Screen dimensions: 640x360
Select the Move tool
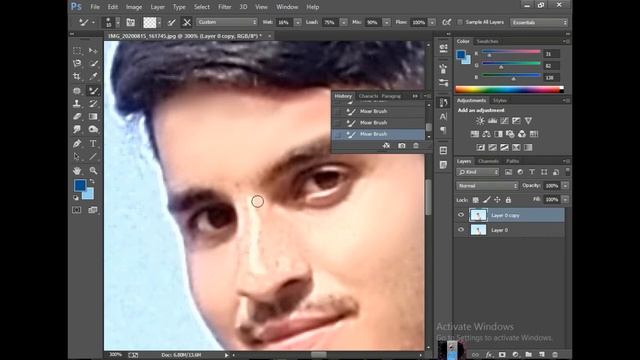click(93, 51)
